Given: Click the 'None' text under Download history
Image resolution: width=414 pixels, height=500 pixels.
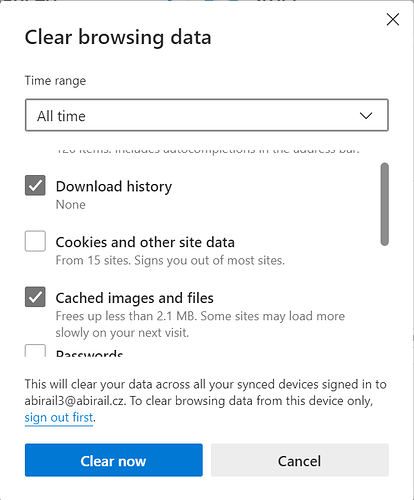Looking at the screenshot, I should pos(70,205).
